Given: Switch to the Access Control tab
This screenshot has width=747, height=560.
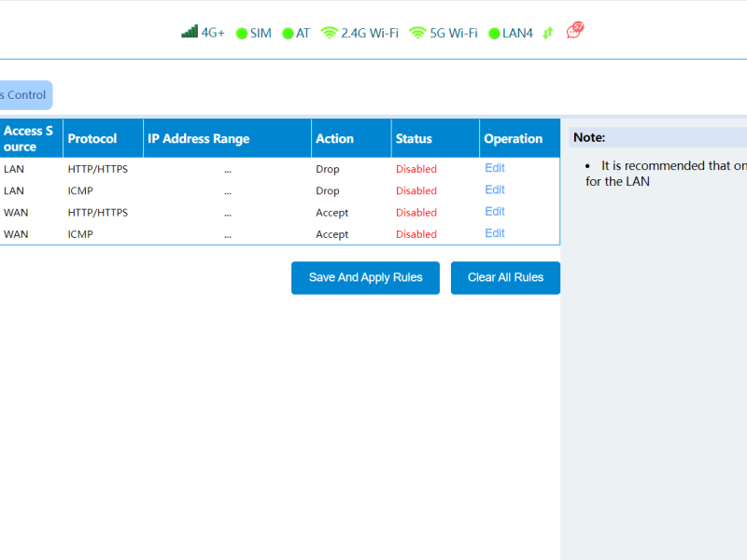Looking at the screenshot, I should (22, 95).
